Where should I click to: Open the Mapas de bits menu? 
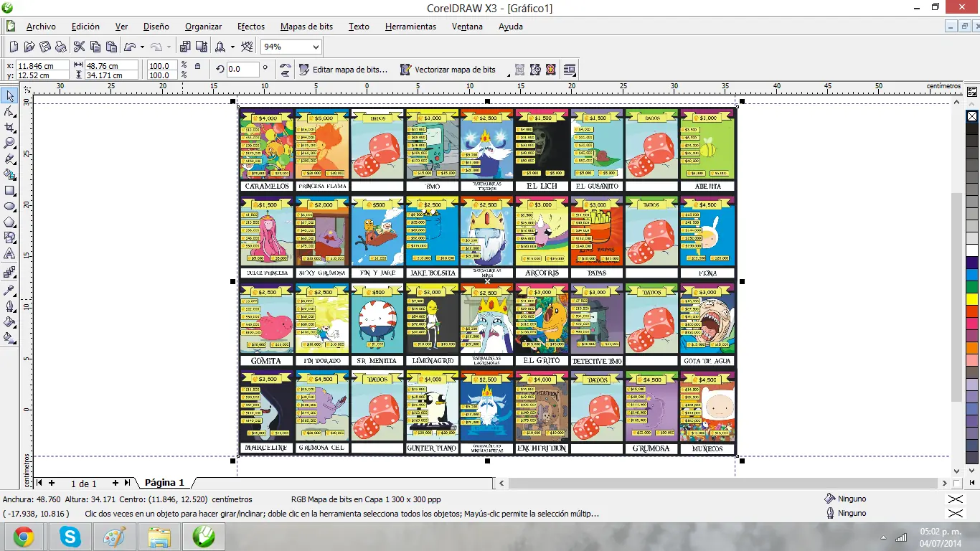coord(306,27)
